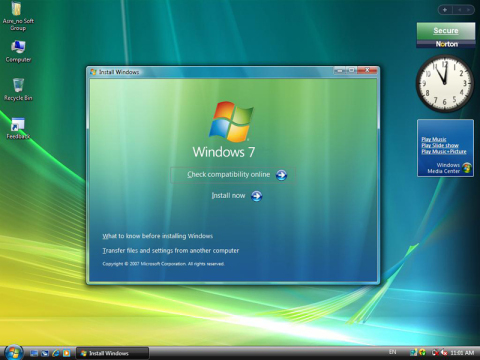Click the copyright notice in the installer
Viewport: 480px width, 360px height.
(163, 264)
